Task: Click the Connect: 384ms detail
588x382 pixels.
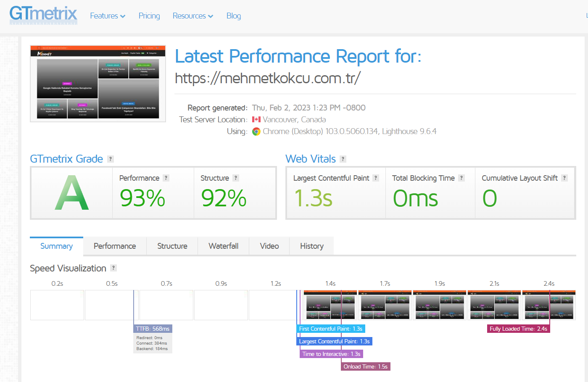Action: pyautogui.click(x=152, y=343)
